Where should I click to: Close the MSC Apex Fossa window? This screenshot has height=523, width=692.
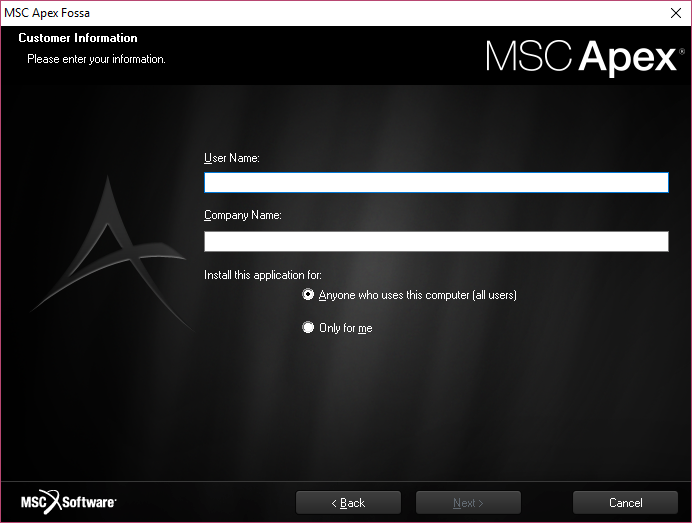coord(676,13)
